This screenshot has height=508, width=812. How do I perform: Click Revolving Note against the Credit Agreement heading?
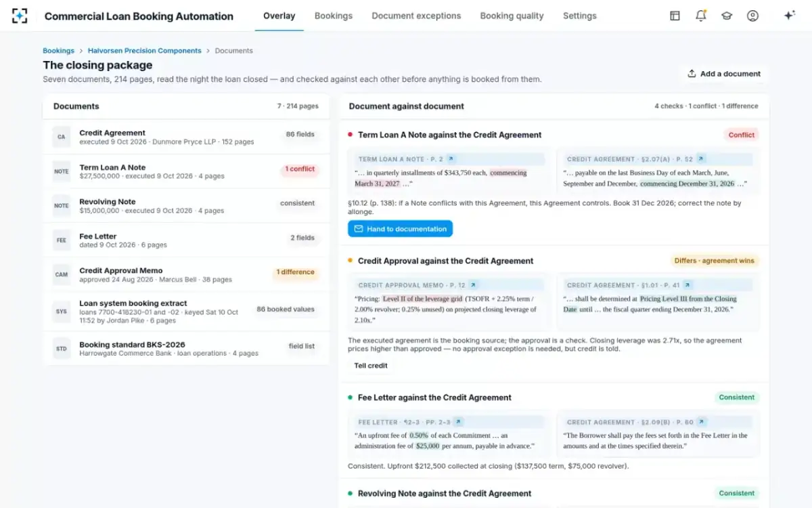tap(445, 494)
